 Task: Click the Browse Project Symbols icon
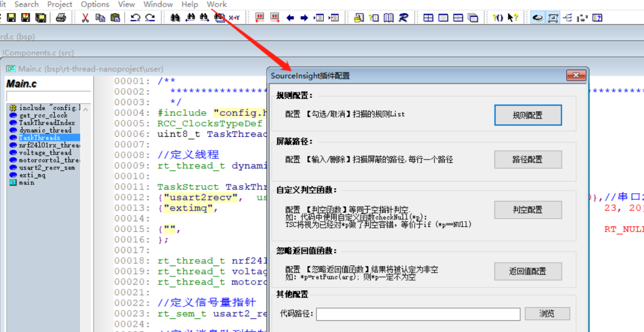click(x=374, y=17)
